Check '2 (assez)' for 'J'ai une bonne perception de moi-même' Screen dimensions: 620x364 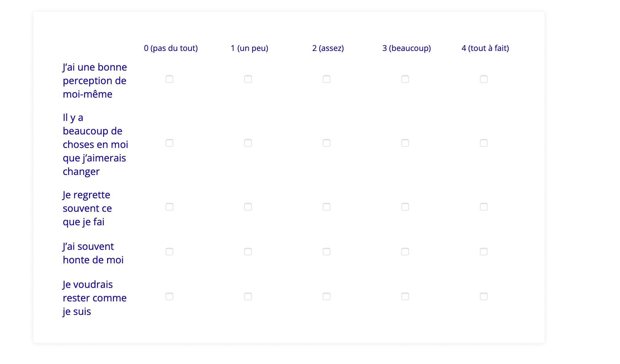327,79
